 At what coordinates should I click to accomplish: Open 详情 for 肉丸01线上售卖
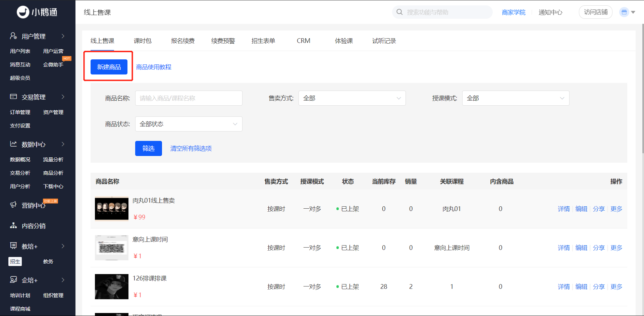coord(564,209)
